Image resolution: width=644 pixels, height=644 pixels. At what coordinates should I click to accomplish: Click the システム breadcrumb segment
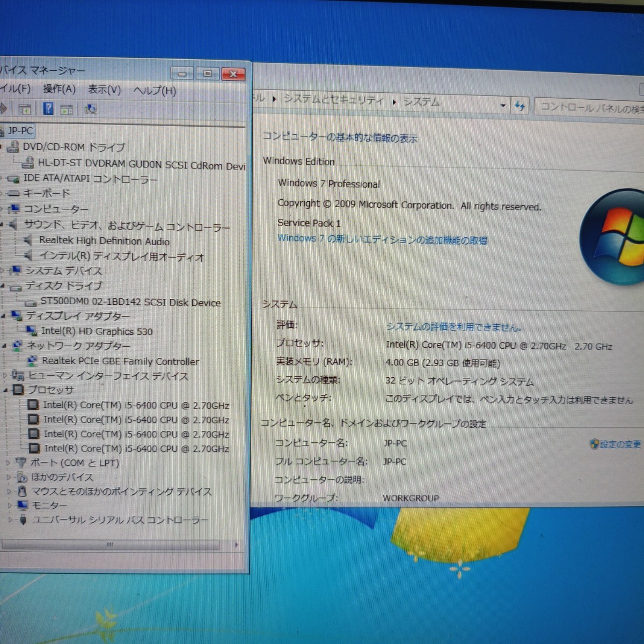pos(421,102)
